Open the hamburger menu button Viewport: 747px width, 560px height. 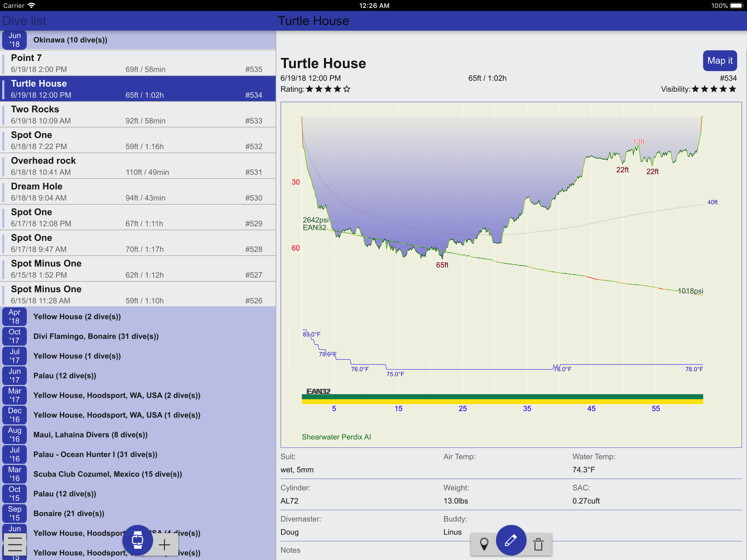pos(15,544)
